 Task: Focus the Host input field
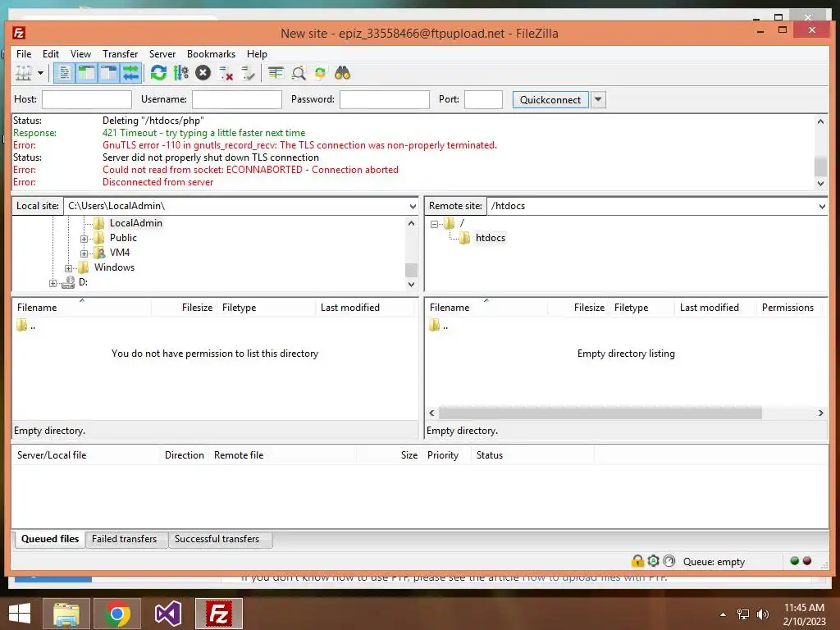87,99
